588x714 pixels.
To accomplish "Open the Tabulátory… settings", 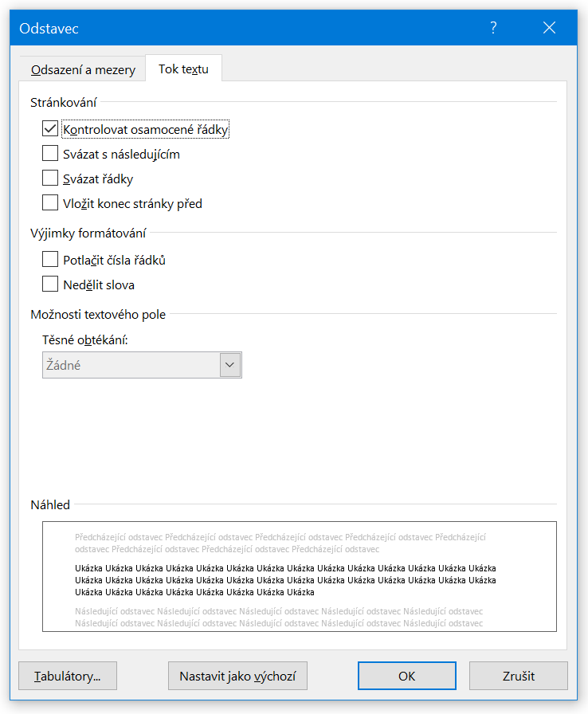I will 67,676.
